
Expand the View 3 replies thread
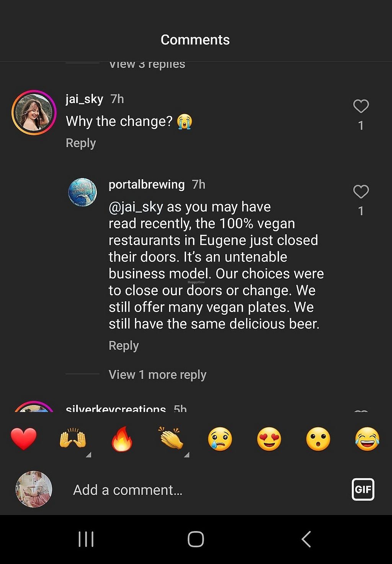tap(147, 64)
